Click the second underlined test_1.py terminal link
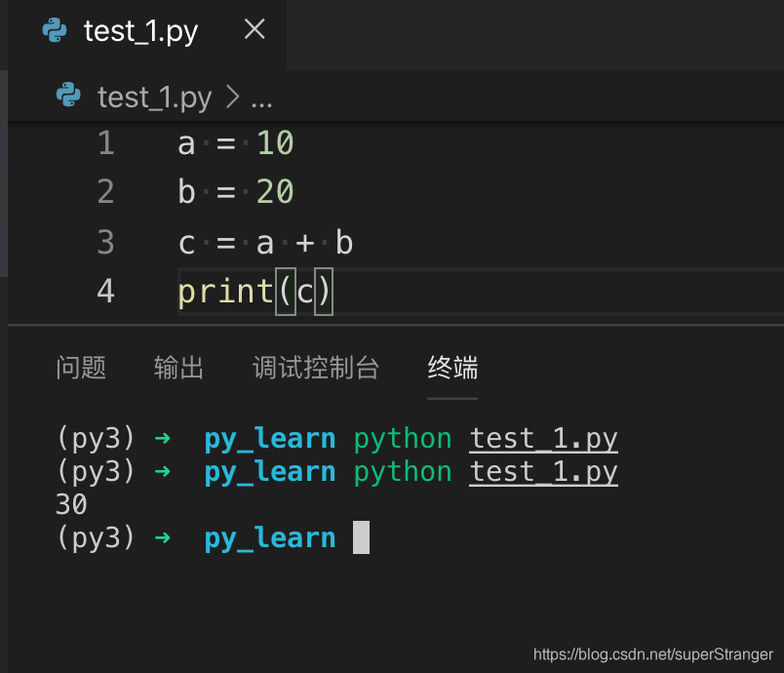The width and height of the screenshot is (784, 673). [543, 471]
